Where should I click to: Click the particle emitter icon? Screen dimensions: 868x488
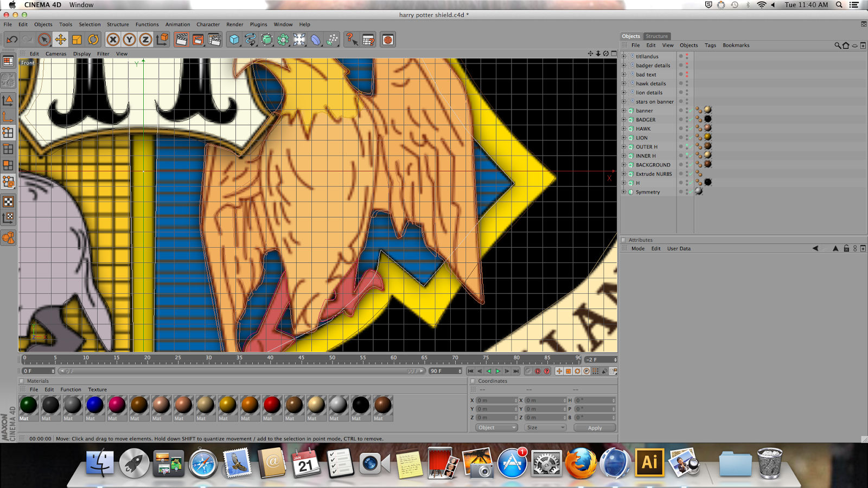coord(333,40)
